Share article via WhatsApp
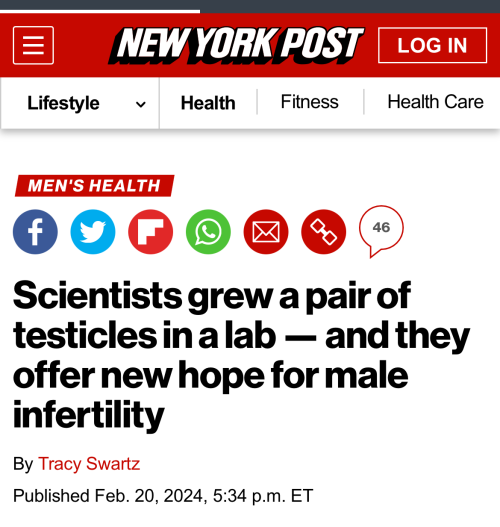This screenshot has width=500, height=527. [208, 232]
